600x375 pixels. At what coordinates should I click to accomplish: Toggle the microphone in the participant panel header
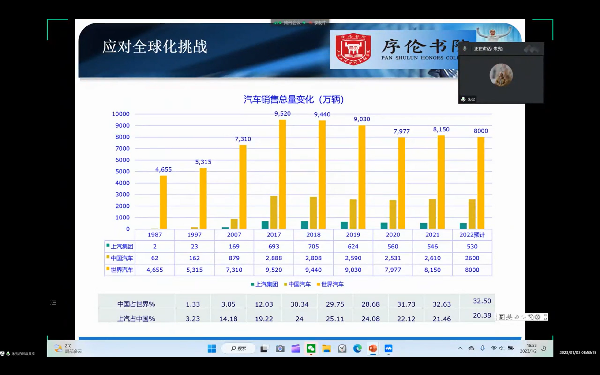coord(465,49)
